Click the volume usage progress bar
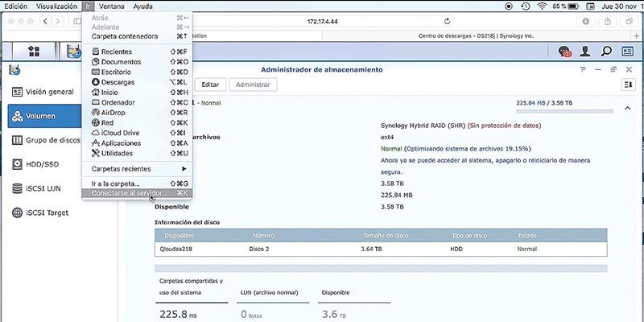This screenshot has width=644, height=322. click(x=564, y=111)
